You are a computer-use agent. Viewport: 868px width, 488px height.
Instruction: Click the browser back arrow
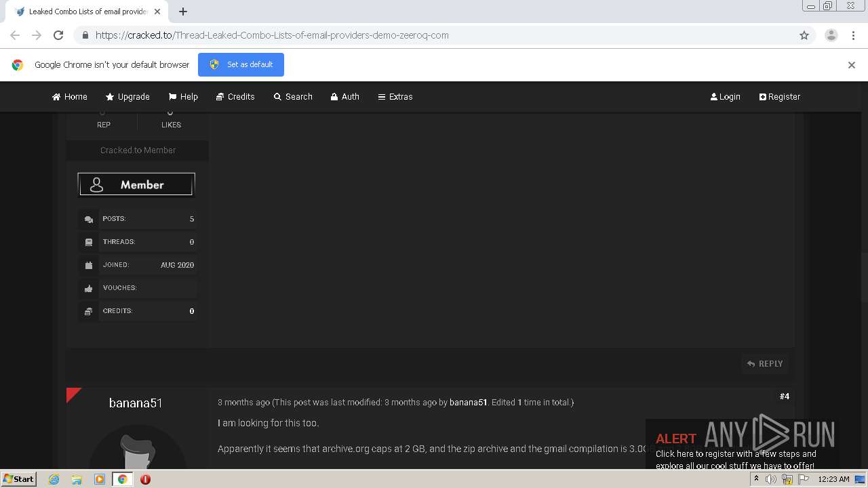pos(15,35)
